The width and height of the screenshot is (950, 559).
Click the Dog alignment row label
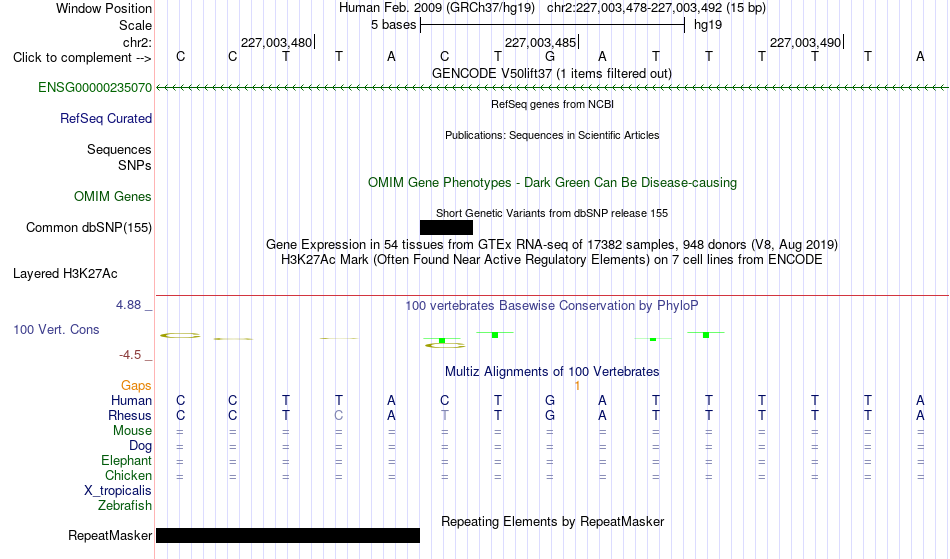(140, 446)
